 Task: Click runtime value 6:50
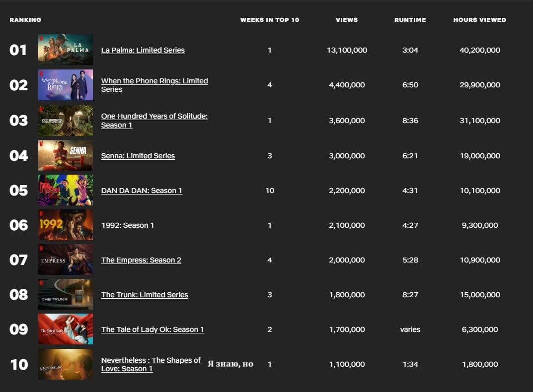tap(410, 85)
